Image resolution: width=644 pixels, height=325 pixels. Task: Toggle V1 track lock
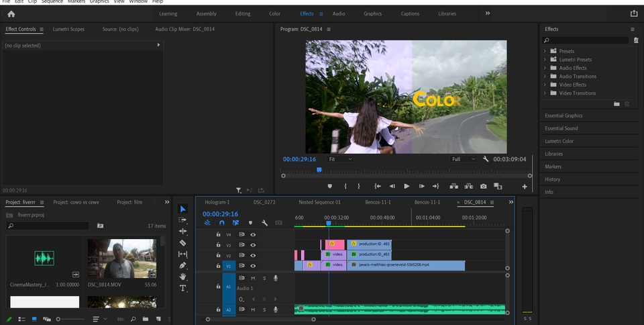tap(219, 266)
